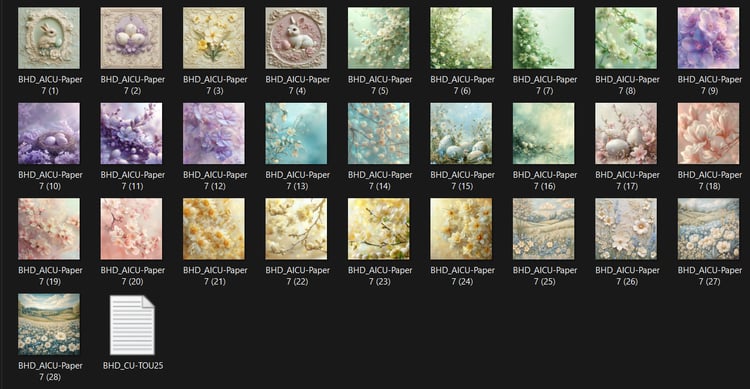Select the BHD_CU-TOU25 text document icon
The image size is (750, 389).
point(132,325)
